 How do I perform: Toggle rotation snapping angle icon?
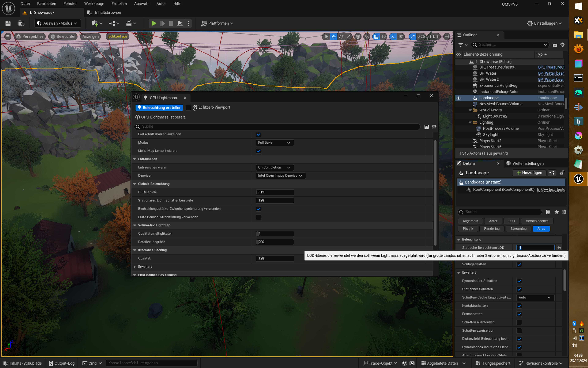click(x=393, y=36)
